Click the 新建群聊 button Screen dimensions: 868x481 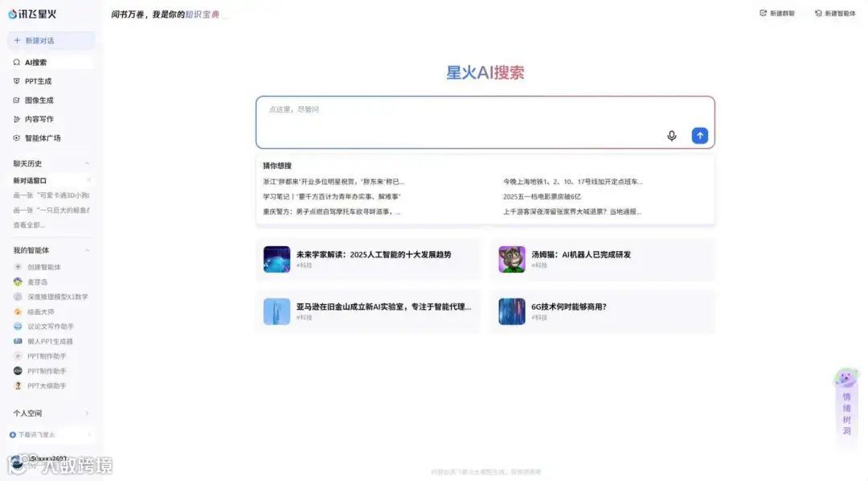(x=777, y=14)
